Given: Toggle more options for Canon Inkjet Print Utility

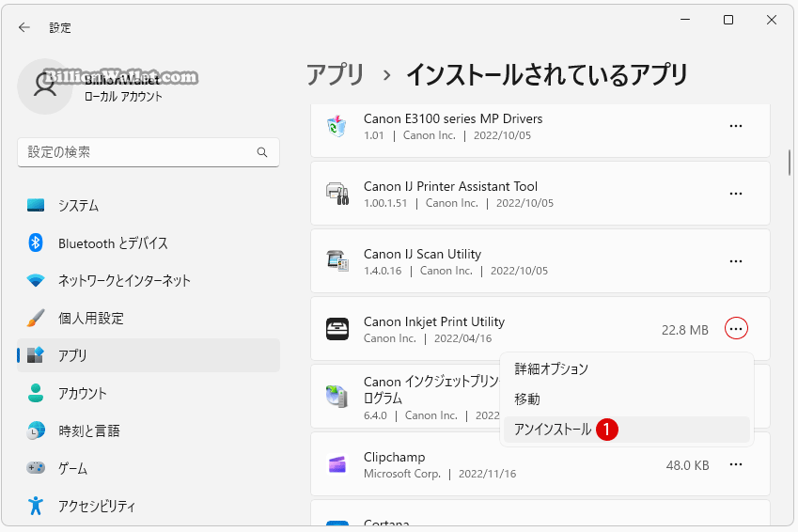Looking at the screenshot, I should [x=736, y=329].
